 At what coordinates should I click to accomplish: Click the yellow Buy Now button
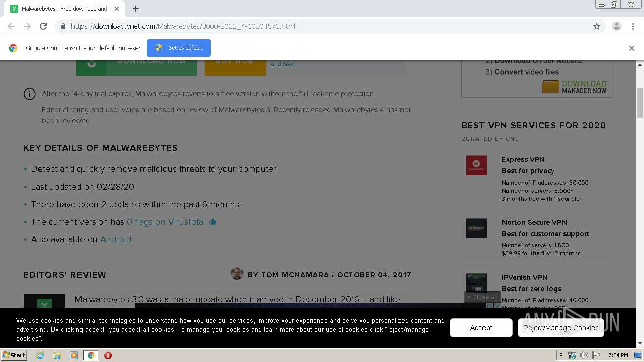click(235, 68)
